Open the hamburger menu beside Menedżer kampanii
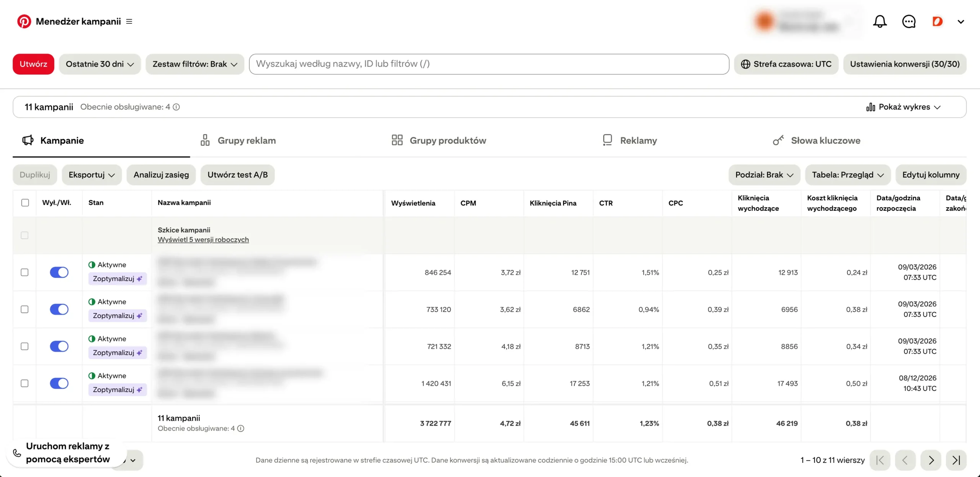The image size is (980, 477). tap(129, 21)
